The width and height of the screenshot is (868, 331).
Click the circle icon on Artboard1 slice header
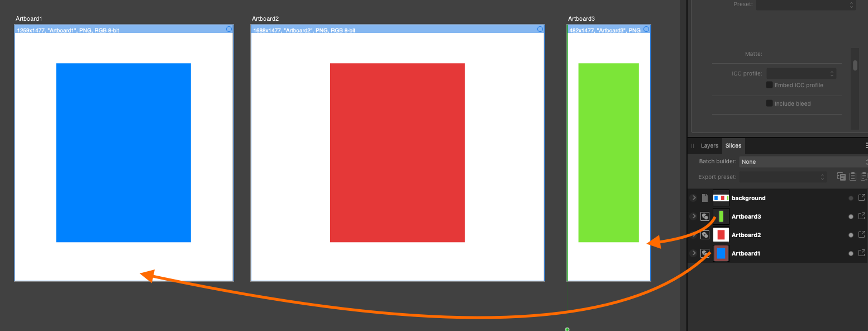click(229, 29)
